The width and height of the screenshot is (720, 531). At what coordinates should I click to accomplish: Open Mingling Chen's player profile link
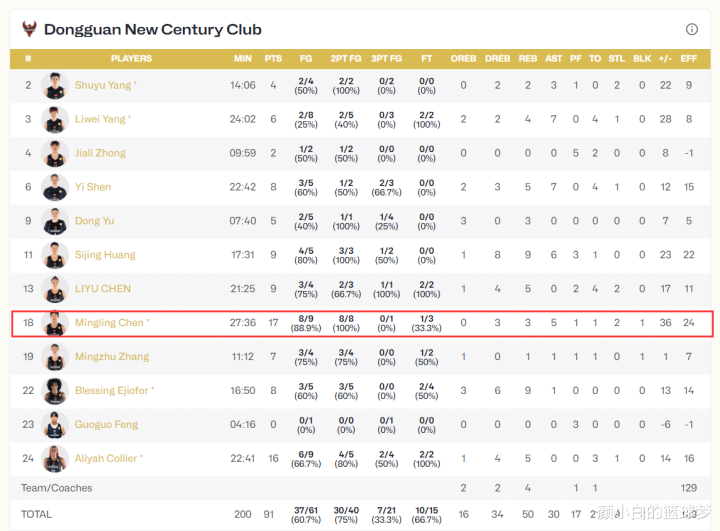tap(109, 323)
